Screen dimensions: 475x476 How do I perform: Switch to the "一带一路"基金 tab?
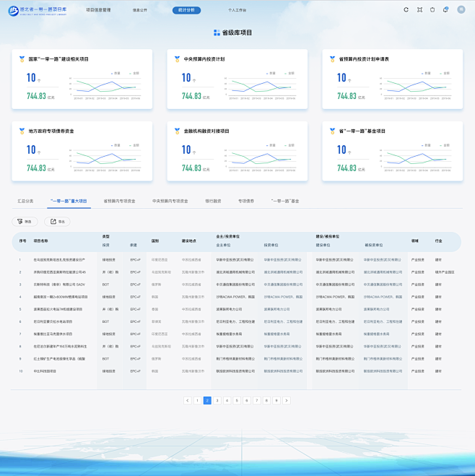285,201
